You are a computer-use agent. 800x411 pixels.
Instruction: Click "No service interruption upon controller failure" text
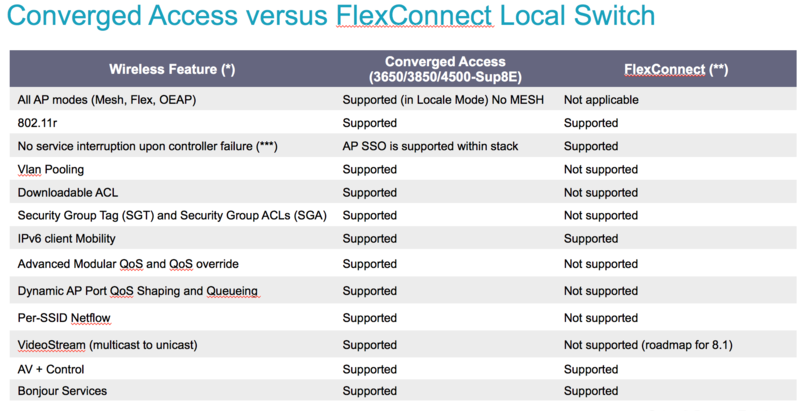pyautogui.click(x=147, y=146)
